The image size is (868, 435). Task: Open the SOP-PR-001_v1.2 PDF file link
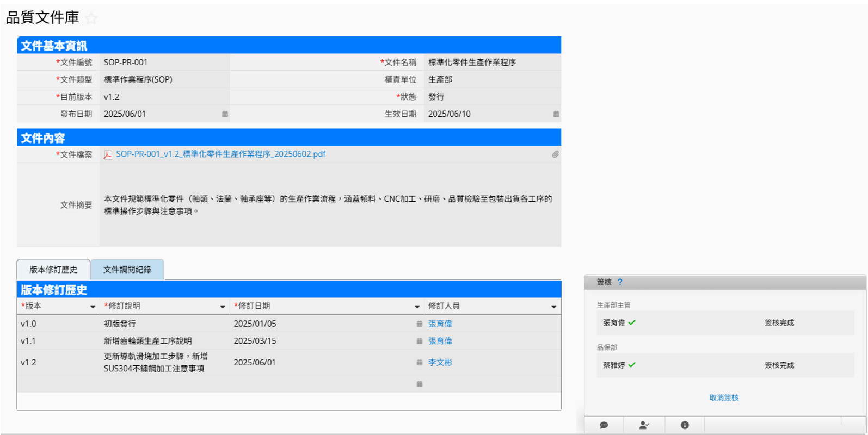(x=220, y=154)
